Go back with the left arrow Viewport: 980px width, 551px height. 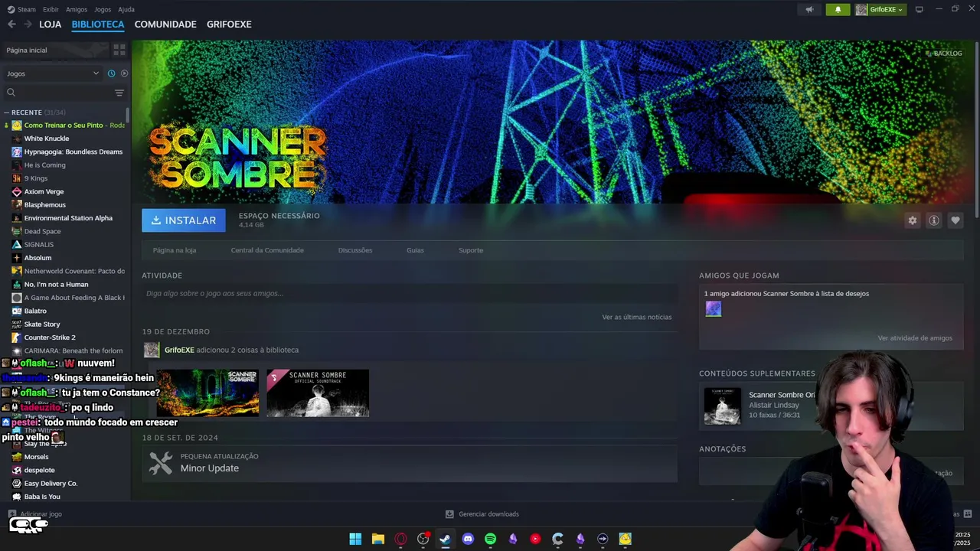[11, 24]
